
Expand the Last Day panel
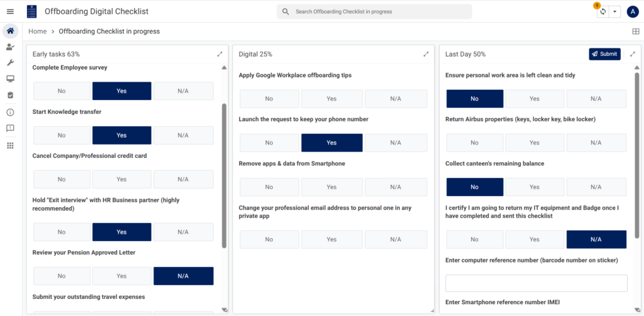[633, 54]
